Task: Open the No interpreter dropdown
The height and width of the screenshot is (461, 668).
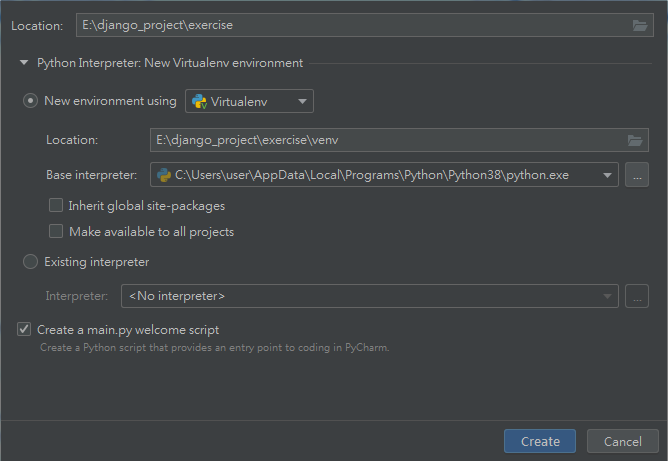Action: click(x=368, y=296)
